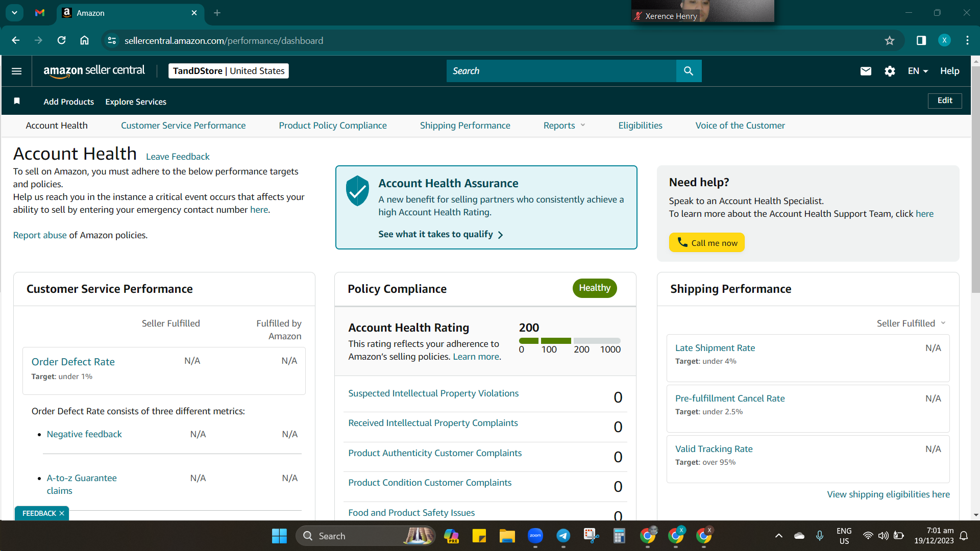Click the Report abuse link
This screenshot has width=980, height=551.
point(40,235)
